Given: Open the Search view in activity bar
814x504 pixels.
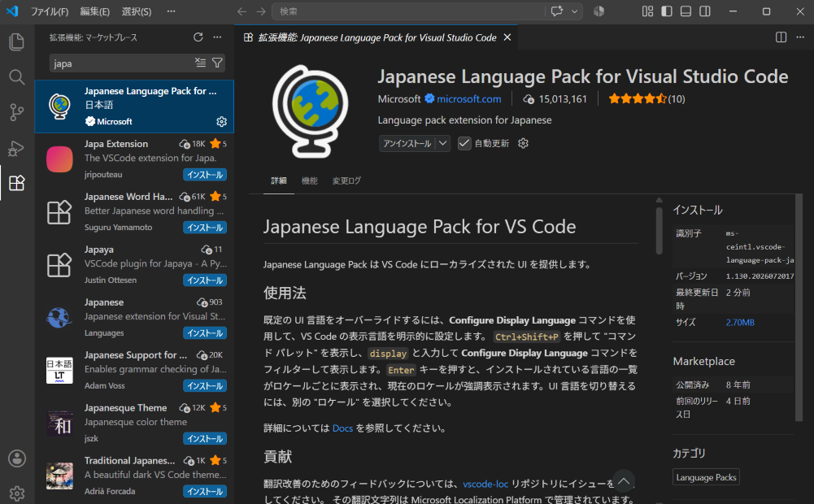Looking at the screenshot, I should pyautogui.click(x=16, y=77).
